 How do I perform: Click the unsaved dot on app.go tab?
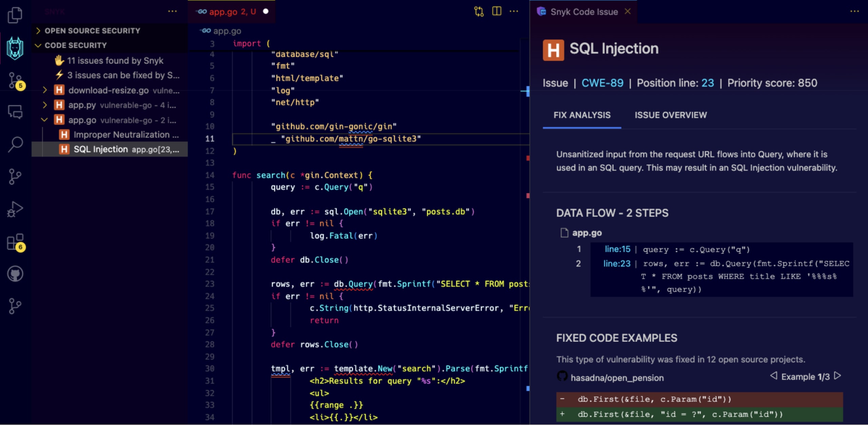(266, 12)
